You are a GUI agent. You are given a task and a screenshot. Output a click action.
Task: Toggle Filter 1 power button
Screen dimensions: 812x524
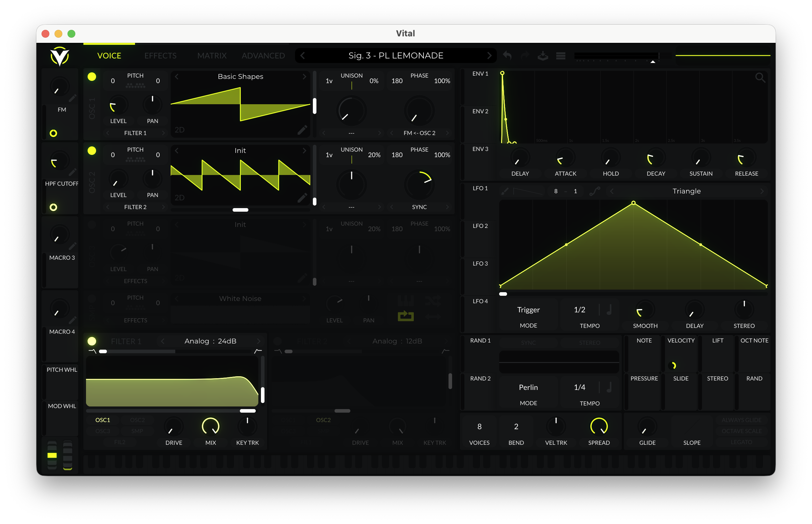(x=92, y=341)
